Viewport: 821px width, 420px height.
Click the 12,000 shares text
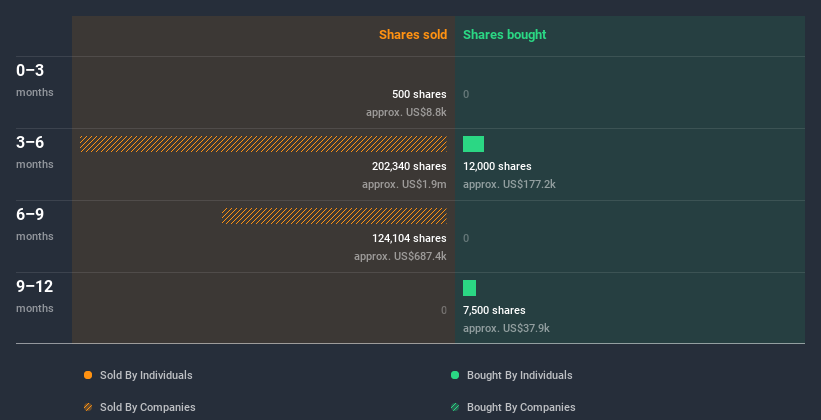[497, 166]
